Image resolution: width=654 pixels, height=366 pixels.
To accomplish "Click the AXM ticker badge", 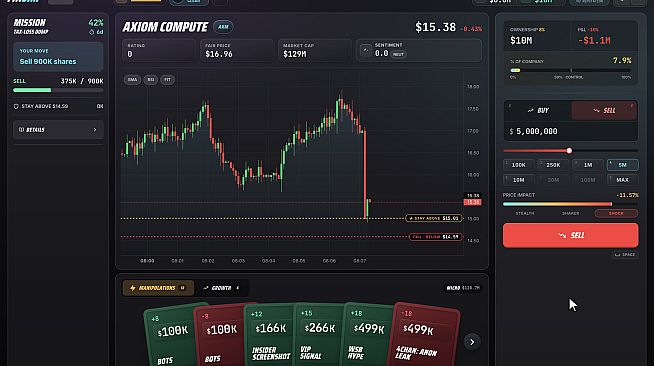I will click(223, 27).
